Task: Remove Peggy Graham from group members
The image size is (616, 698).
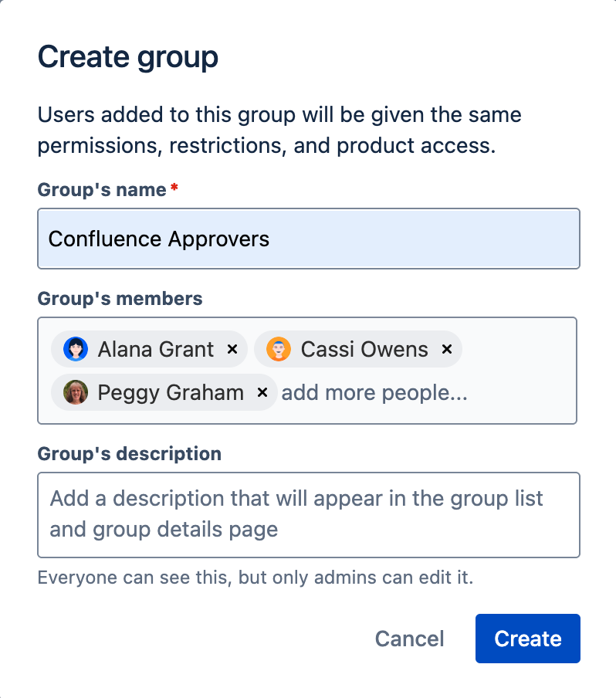Action: pos(262,392)
